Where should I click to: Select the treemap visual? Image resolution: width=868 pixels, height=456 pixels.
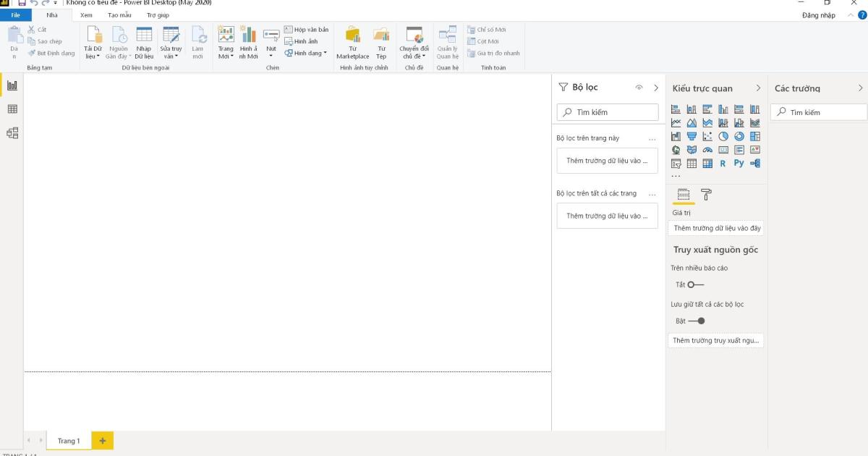(755, 136)
